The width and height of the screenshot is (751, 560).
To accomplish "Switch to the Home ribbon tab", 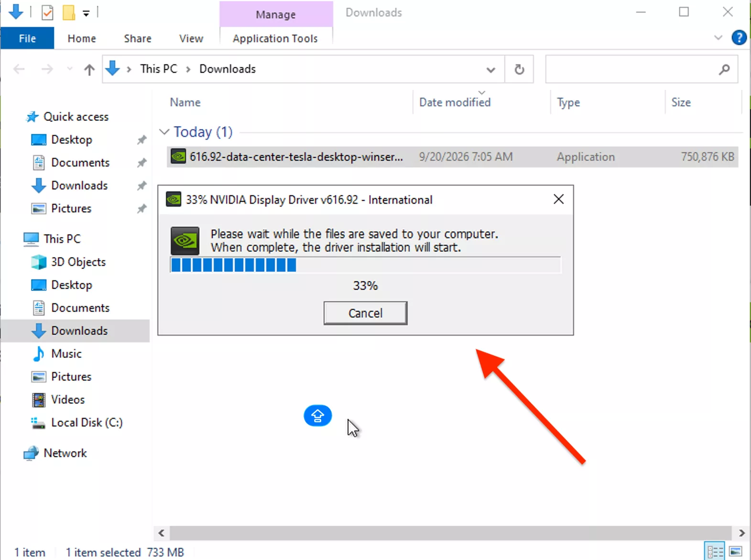I will tap(82, 38).
